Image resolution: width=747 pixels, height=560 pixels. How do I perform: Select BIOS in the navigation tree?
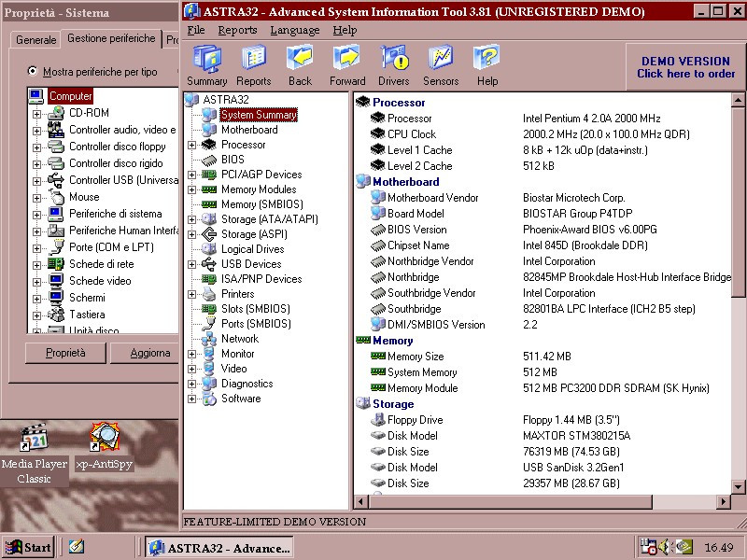click(x=233, y=160)
